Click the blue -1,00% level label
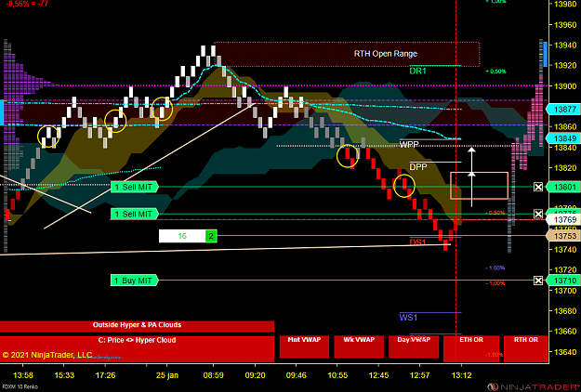 pyautogui.click(x=495, y=268)
